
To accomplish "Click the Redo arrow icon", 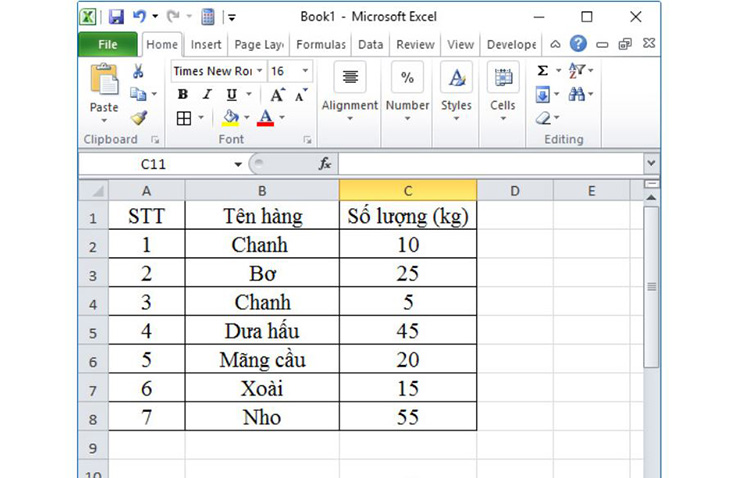I will click(173, 17).
